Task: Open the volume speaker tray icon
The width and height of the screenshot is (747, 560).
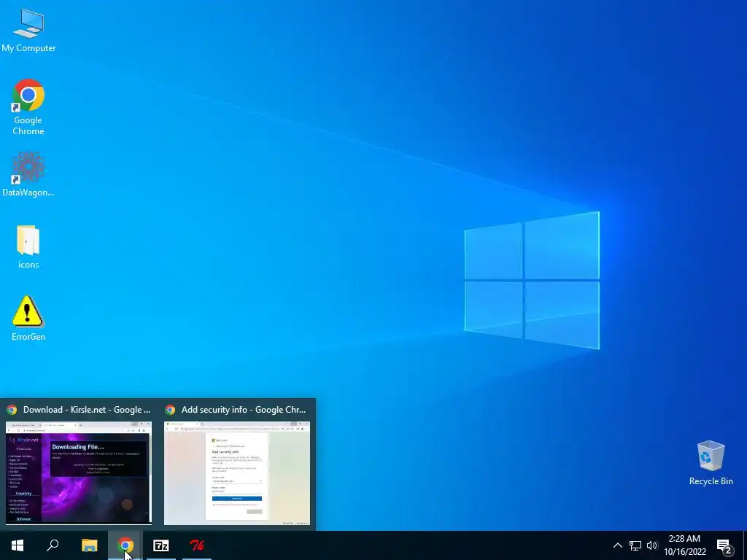Action: tap(651, 545)
